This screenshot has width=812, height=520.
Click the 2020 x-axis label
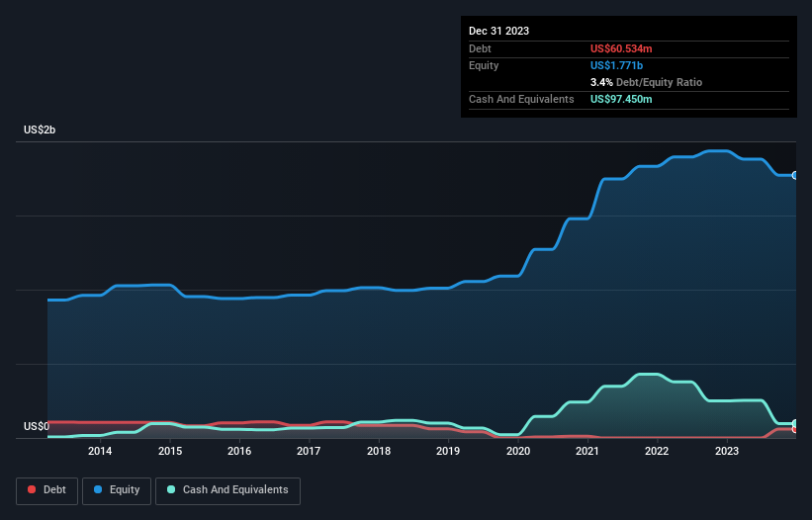(518, 451)
